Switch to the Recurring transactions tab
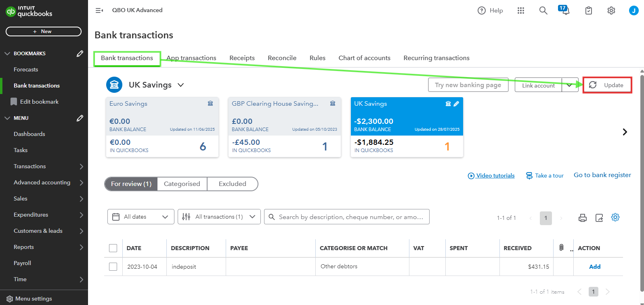Screen dimensions: 644x305 pos(436,58)
